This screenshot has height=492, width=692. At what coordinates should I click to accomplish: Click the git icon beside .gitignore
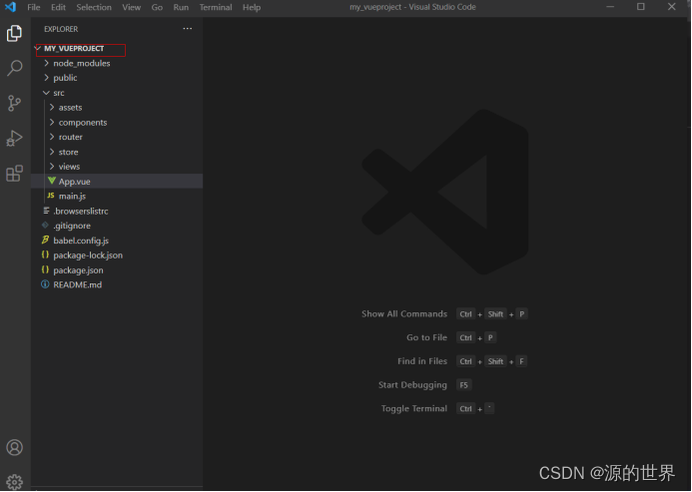coord(45,225)
